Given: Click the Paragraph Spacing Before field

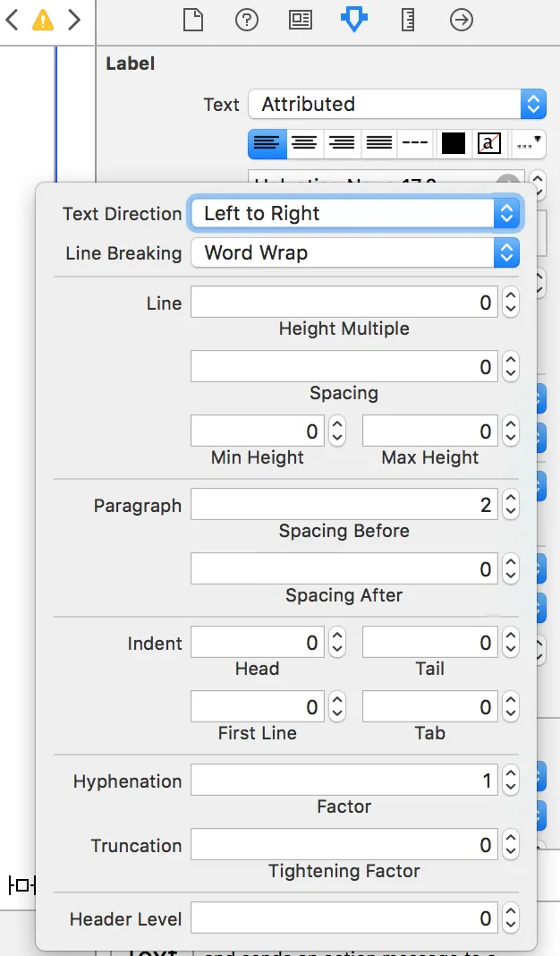Looking at the screenshot, I should 344,506.
